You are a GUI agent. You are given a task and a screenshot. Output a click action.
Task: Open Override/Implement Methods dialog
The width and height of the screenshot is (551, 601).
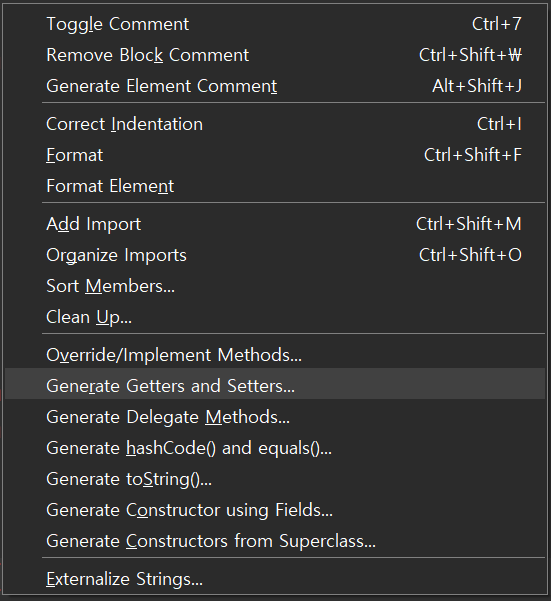[275, 355]
